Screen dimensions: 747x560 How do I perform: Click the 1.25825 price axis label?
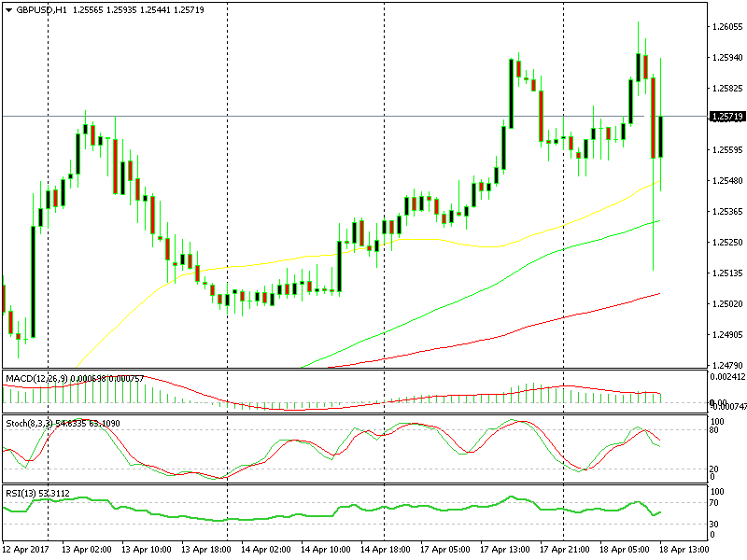(727, 89)
